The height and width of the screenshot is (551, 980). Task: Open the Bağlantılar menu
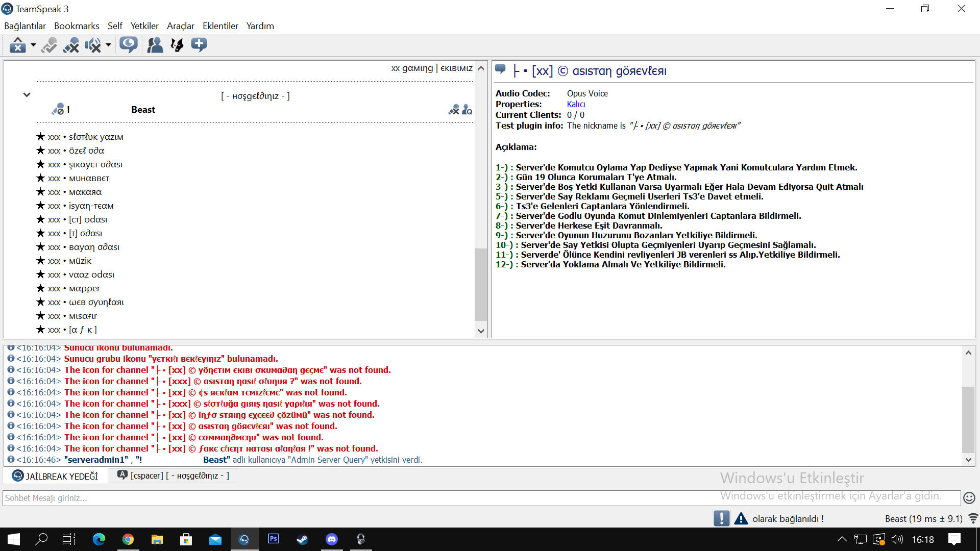point(25,26)
